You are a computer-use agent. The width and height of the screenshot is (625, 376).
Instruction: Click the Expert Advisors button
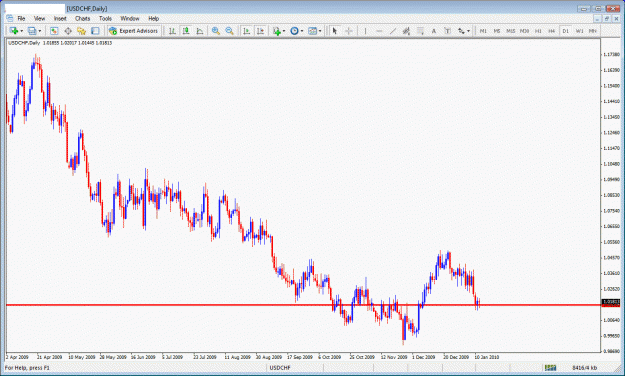[134, 31]
